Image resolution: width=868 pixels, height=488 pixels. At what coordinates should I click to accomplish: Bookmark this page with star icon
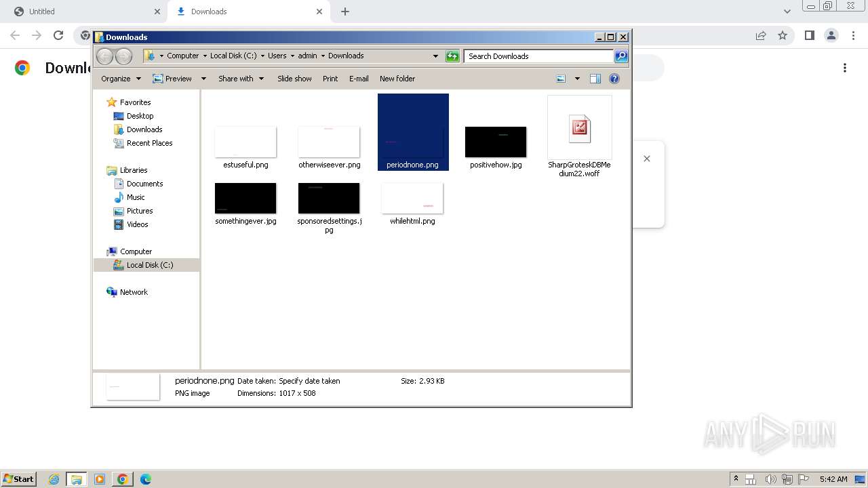[783, 35]
